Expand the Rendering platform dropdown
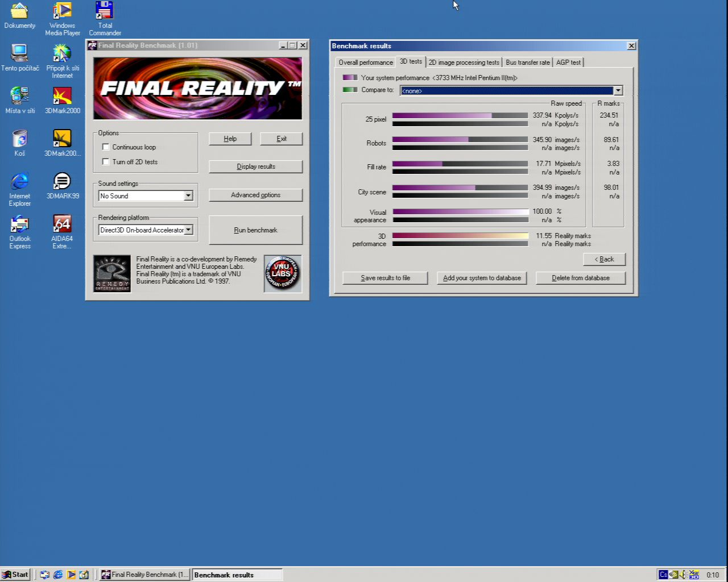The width and height of the screenshot is (728, 582). [188, 230]
